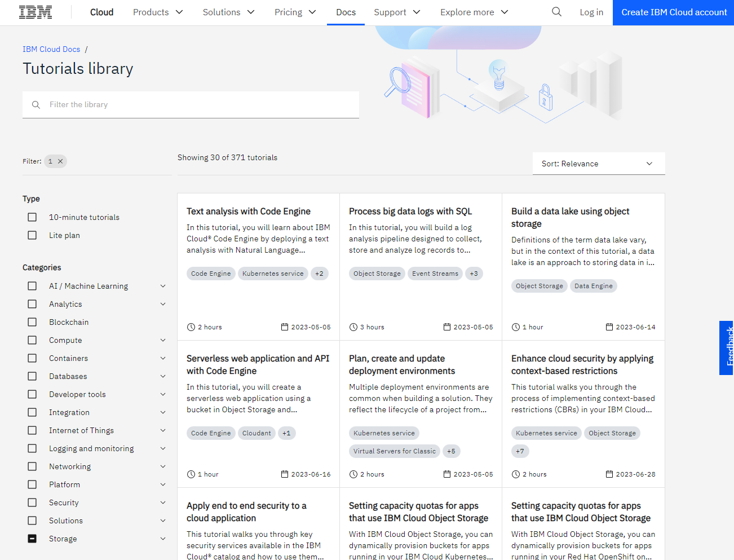The width and height of the screenshot is (734, 560).
Task: Click the clock icon on Build a data lake card
Action: click(516, 327)
